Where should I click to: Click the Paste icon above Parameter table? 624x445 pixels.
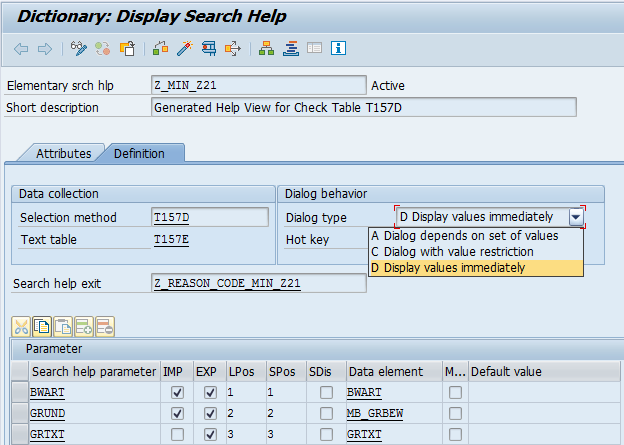pyautogui.click(x=63, y=327)
